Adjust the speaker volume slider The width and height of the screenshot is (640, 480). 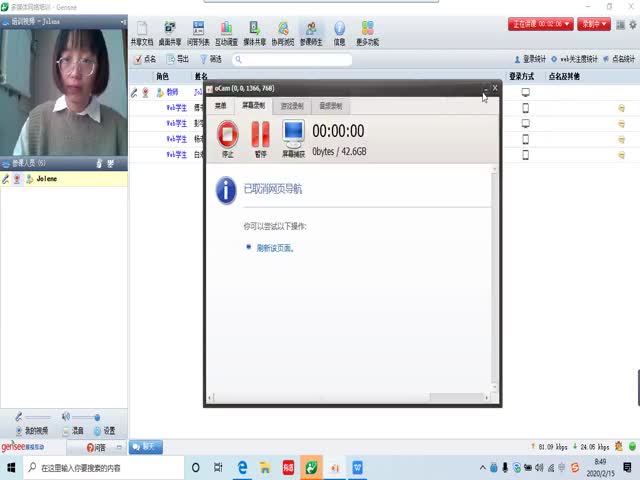point(86,417)
